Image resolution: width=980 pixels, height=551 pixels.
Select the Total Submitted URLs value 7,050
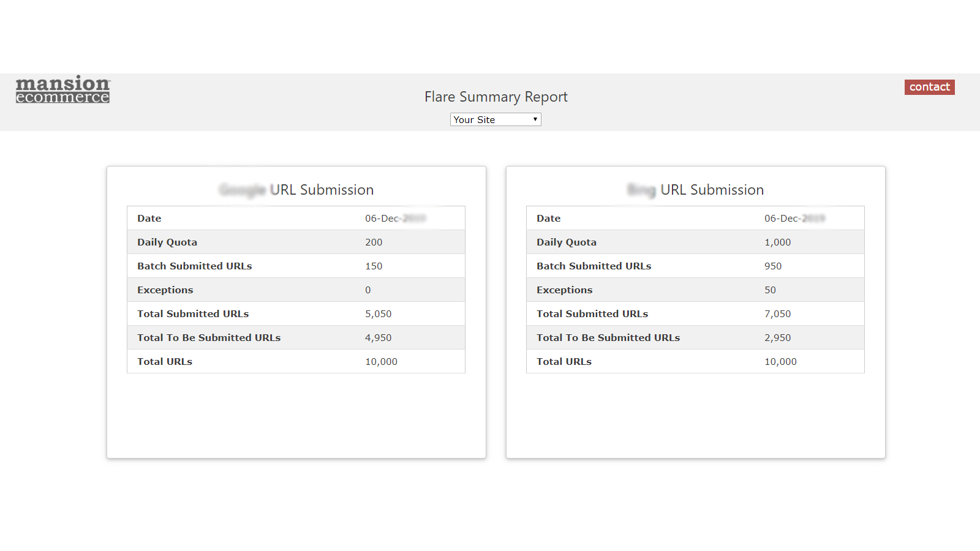point(777,314)
